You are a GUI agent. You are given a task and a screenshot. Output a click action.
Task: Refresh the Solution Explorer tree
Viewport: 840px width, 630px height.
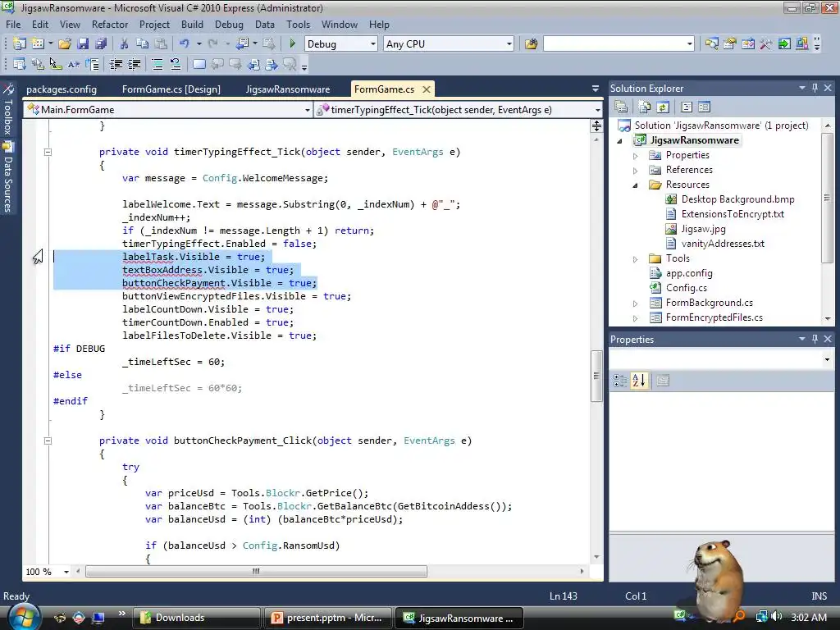click(x=663, y=107)
